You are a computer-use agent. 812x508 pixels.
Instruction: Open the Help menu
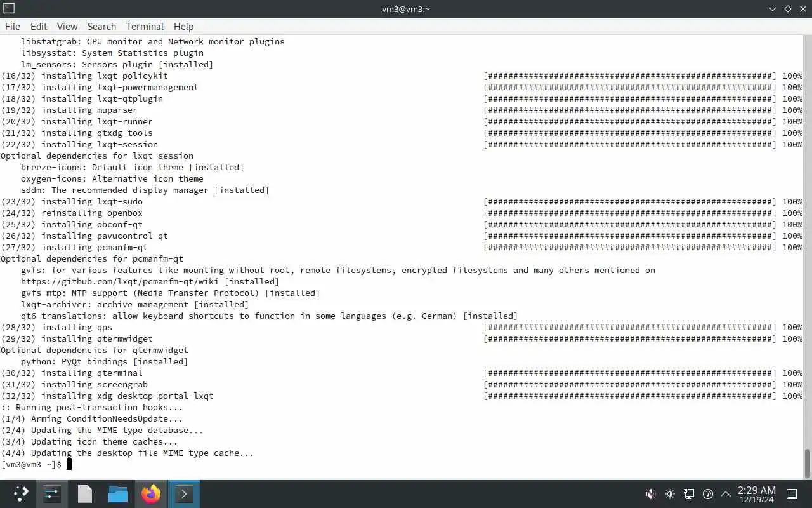coord(183,26)
